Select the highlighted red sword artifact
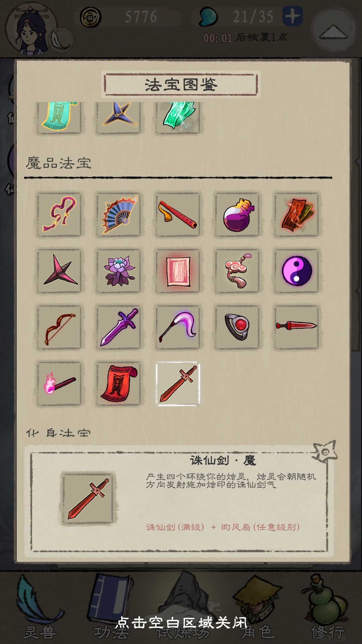 (178, 384)
